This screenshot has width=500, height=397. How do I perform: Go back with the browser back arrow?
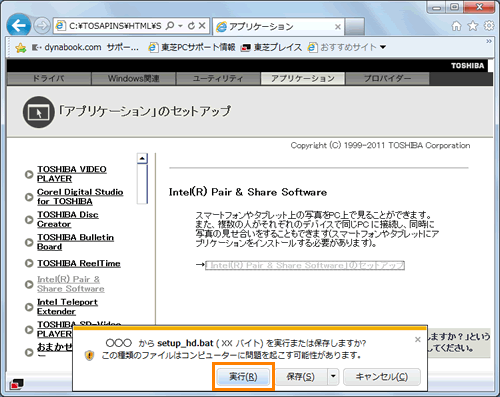click(x=19, y=25)
